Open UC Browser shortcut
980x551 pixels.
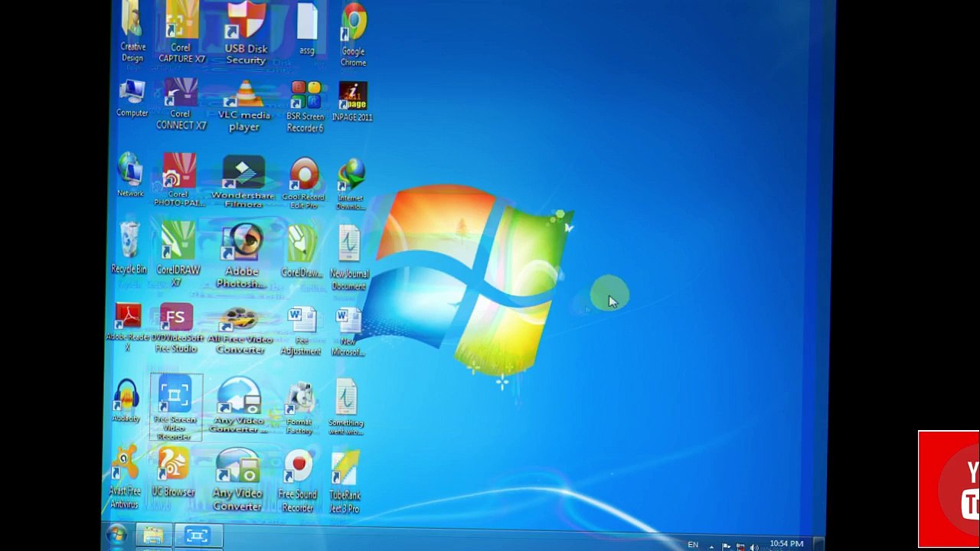coord(174,474)
